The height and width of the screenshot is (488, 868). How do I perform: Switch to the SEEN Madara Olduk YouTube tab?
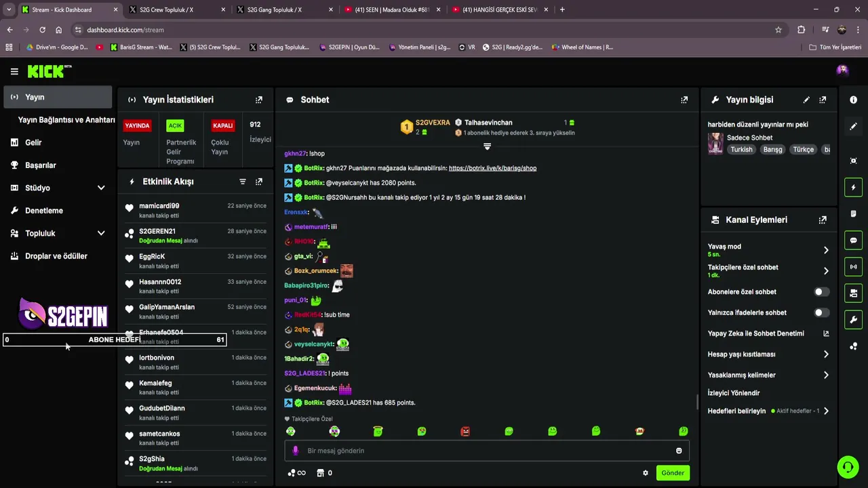pyautogui.click(x=392, y=9)
